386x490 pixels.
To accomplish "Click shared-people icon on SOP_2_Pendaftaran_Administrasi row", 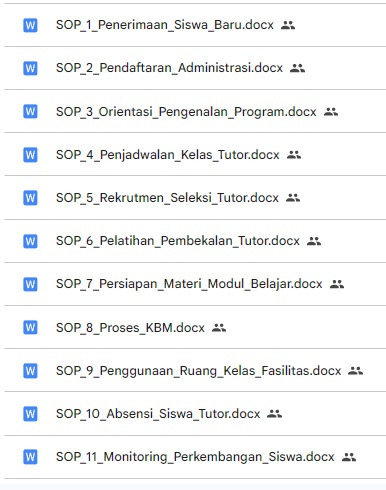I will (x=297, y=68).
